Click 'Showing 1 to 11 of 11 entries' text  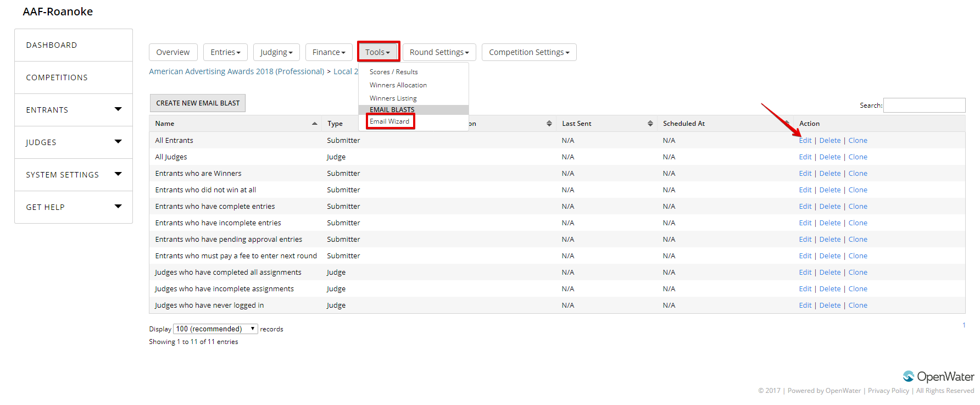coord(193,342)
